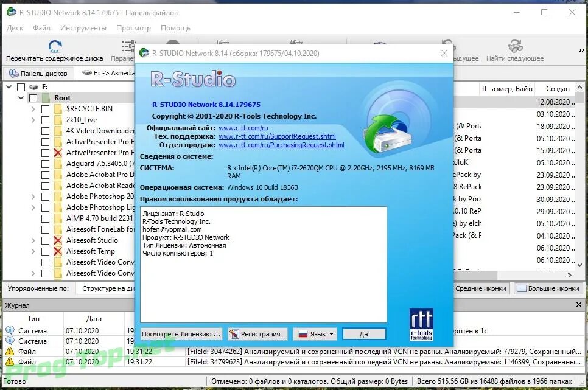The image size is (588, 390).
Task: Open the Диск menu
Action: tap(15, 28)
